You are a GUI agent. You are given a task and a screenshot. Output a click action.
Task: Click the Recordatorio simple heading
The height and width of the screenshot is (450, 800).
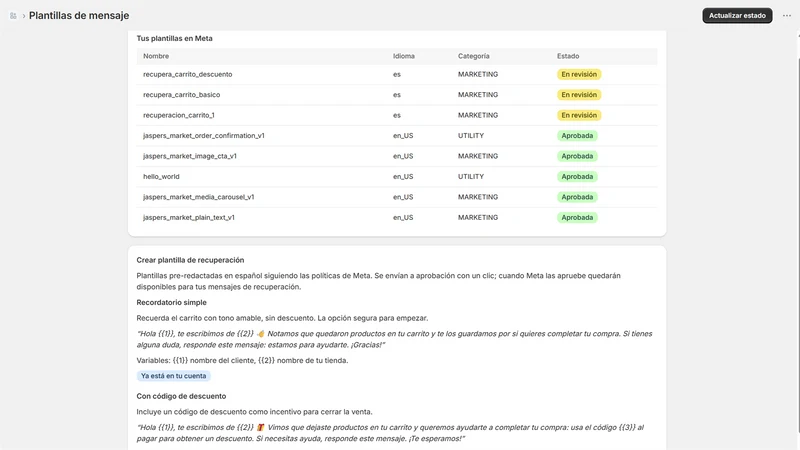[171, 303]
